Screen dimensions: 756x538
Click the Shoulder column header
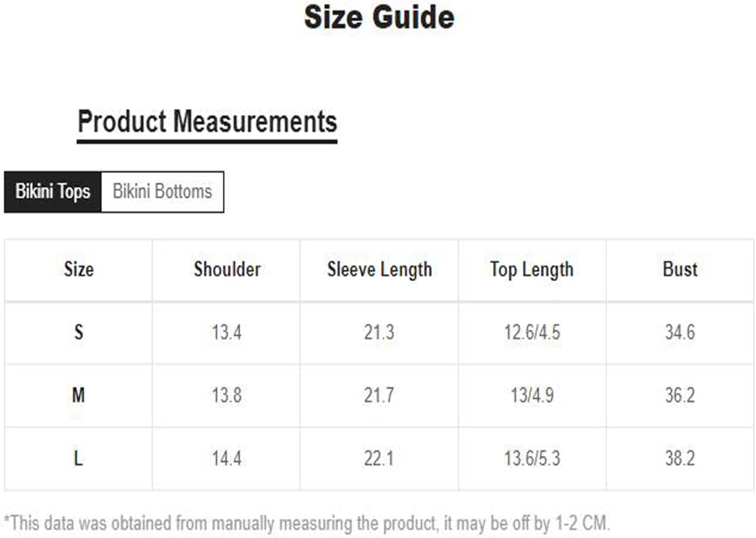(x=227, y=270)
